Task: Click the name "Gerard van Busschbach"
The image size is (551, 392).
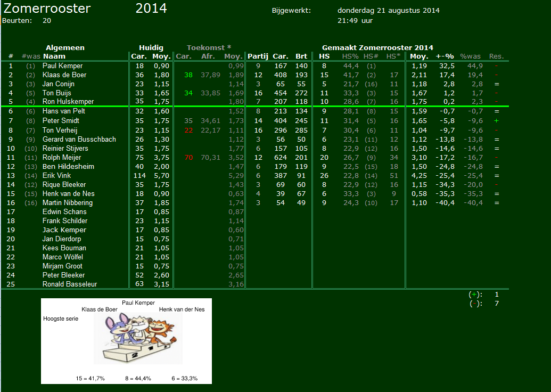Action: (79, 139)
